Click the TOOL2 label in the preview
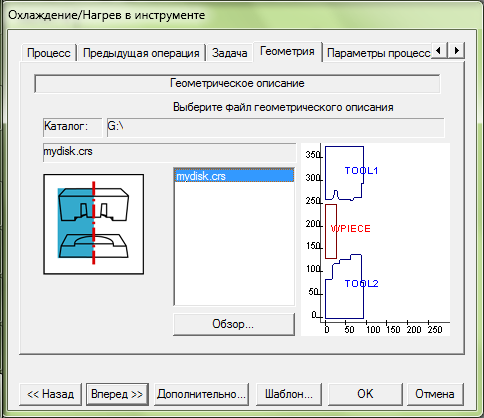 coord(361,284)
